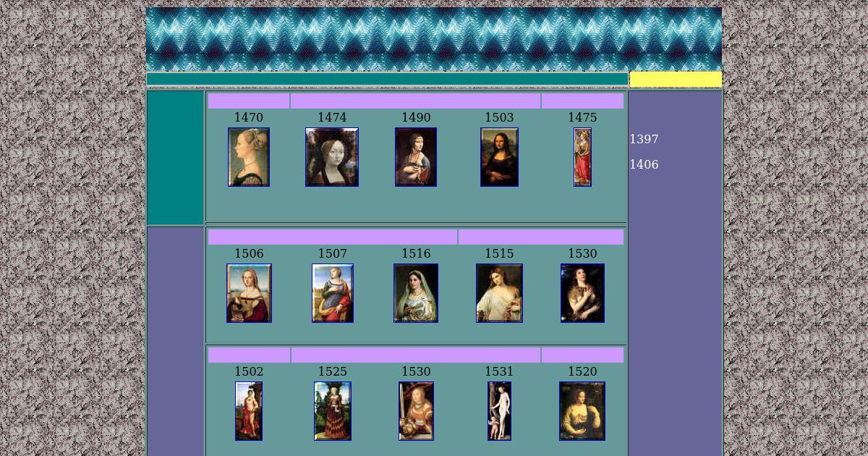Click the year label 1516
Viewport: 868px width, 456px height.
tap(416, 253)
